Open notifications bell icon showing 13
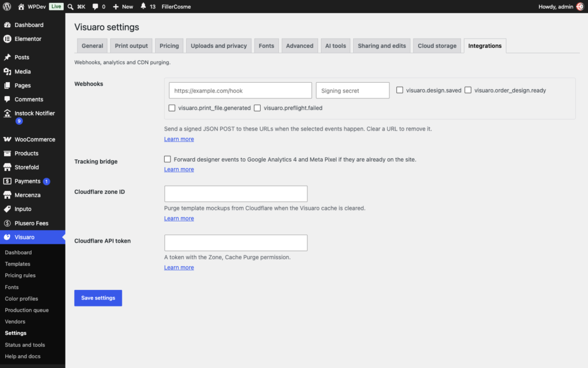This screenshot has width=588, height=368. pos(143,6)
